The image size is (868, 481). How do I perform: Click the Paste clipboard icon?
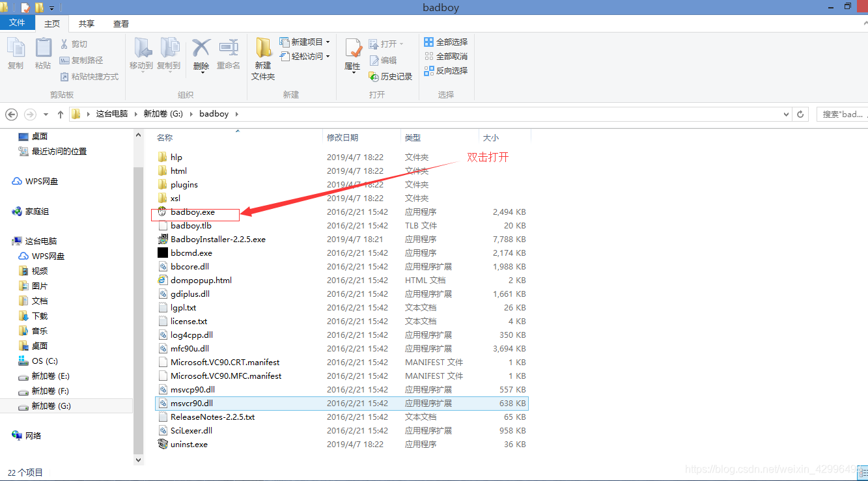43,48
